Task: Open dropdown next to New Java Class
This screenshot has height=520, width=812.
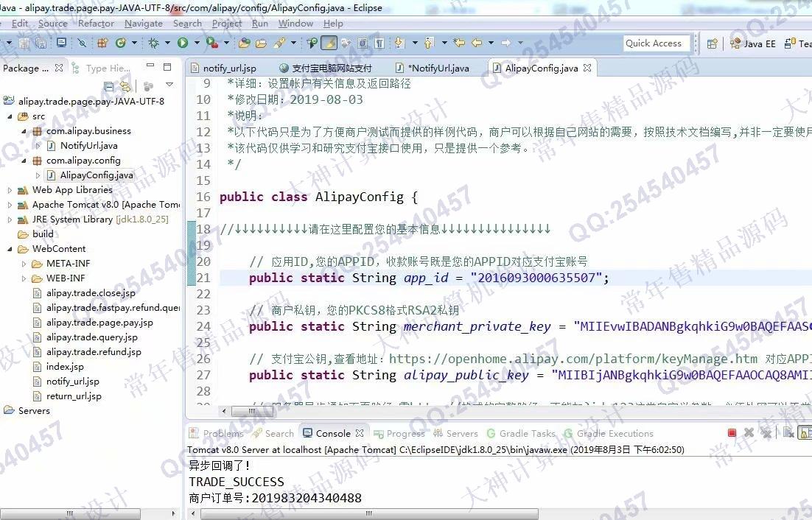Action: click(134, 43)
